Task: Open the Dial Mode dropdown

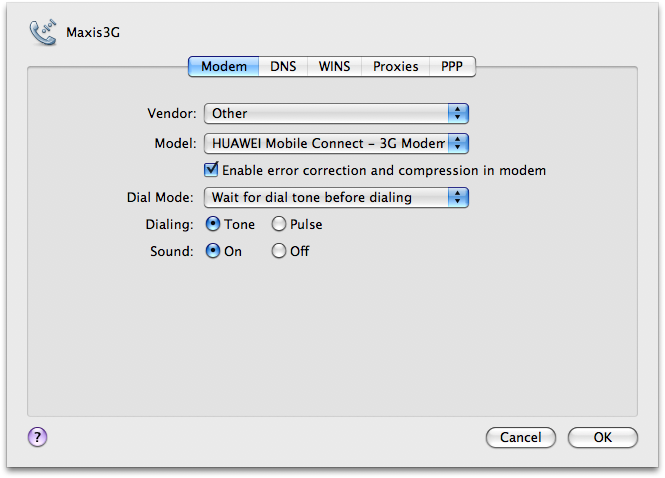Action: coord(336,197)
